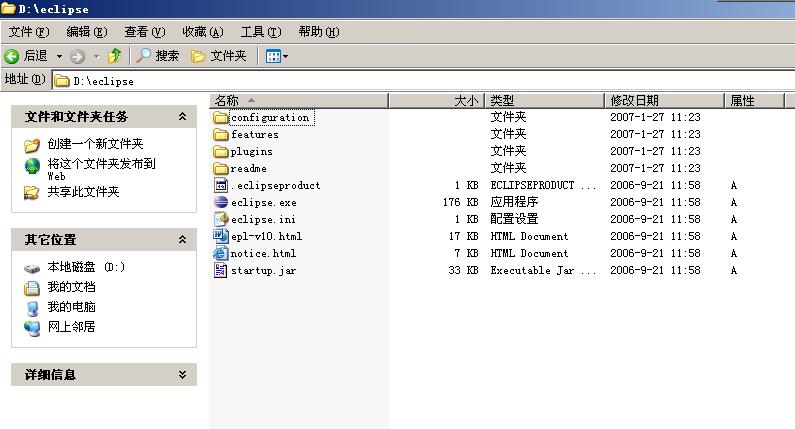Image resolution: width=795 pixels, height=429 pixels.
Task: Open the 文件(F) menu
Action: (28, 32)
